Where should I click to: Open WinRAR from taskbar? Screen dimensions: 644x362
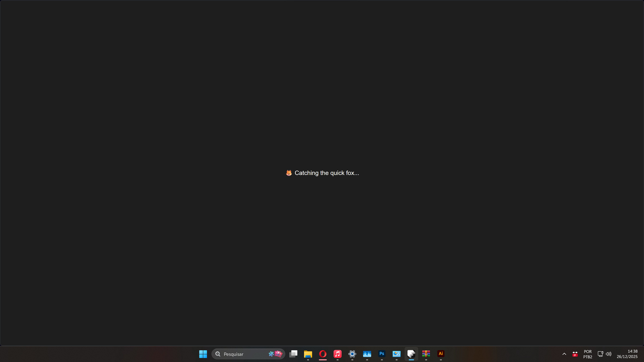point(426,354)
